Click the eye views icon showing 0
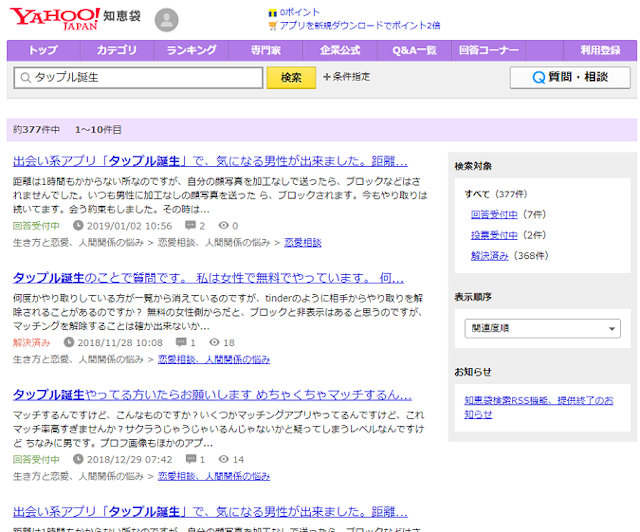This screenshot has height=532, width=640. pyautogui.click(x=223, y=225)
